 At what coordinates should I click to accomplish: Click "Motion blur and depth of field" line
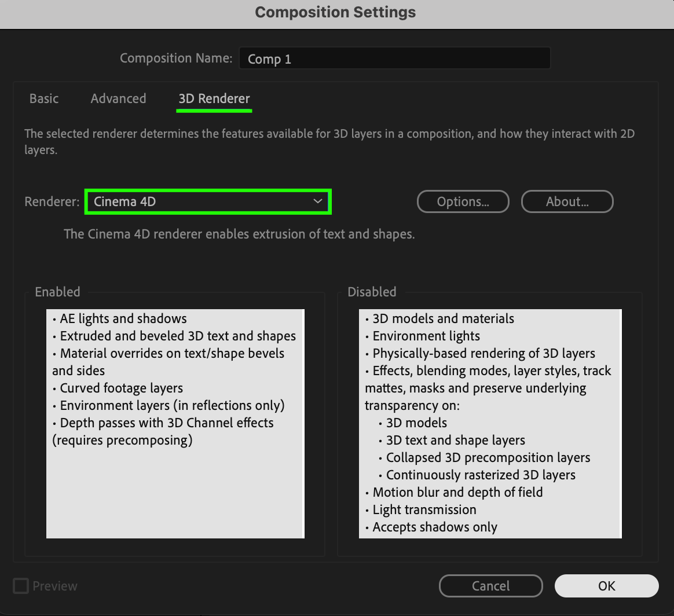[457, 492]
